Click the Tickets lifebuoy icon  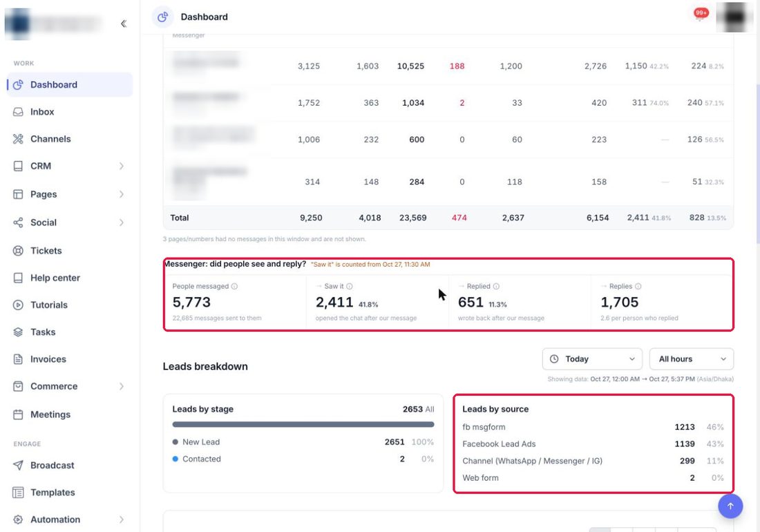(x=18, y=251)
